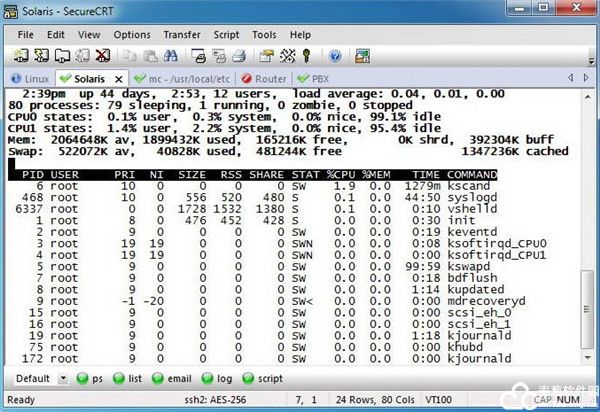Click the terminal scrollbar down arrow
600x412 pixels.
pos(588,358)
